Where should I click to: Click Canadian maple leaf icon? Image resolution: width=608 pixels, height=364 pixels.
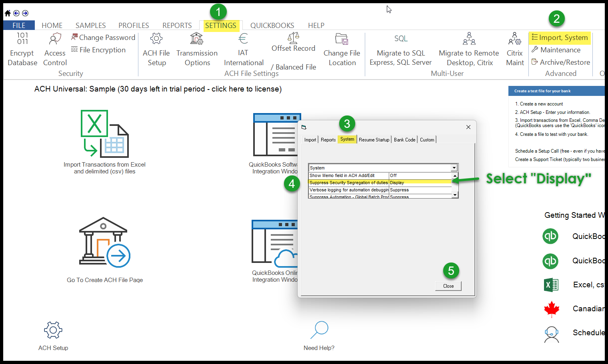pyautogui.click(x=552, y=309)
